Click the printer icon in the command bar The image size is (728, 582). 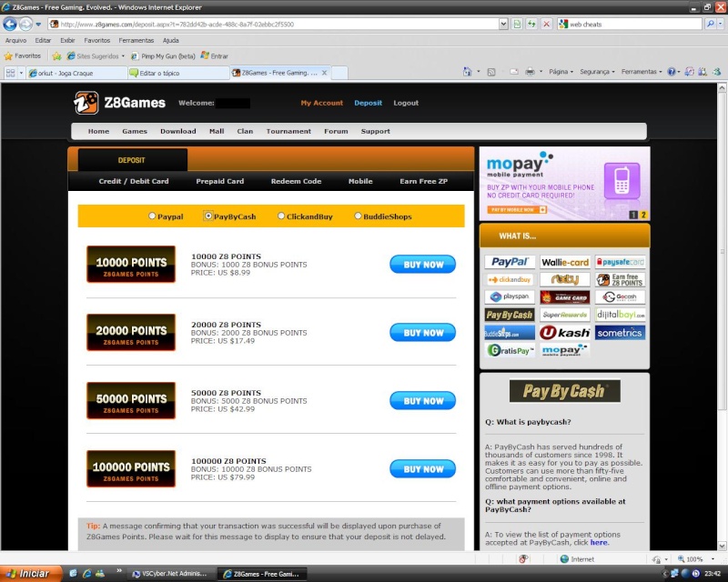click(x=530, y=72)
